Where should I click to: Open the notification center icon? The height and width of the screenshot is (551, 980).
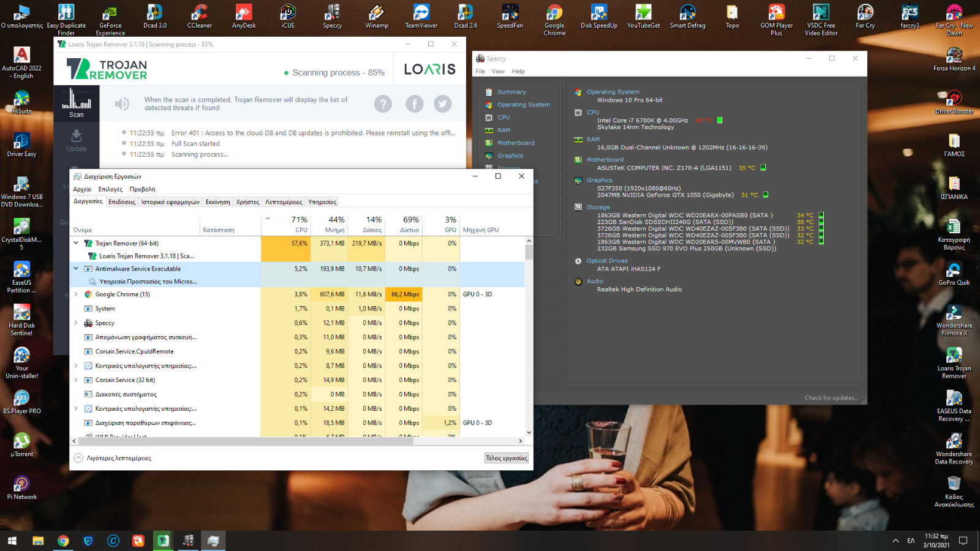click(963, 541)
